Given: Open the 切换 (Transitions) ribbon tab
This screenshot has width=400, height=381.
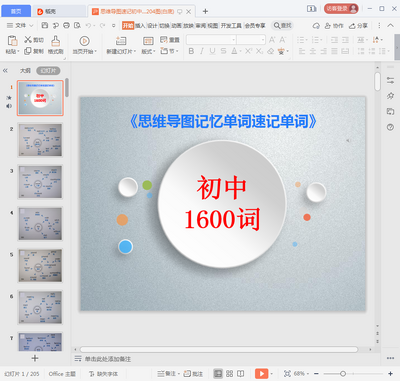Looking at the screenshot, I should [x=164, y=25].
